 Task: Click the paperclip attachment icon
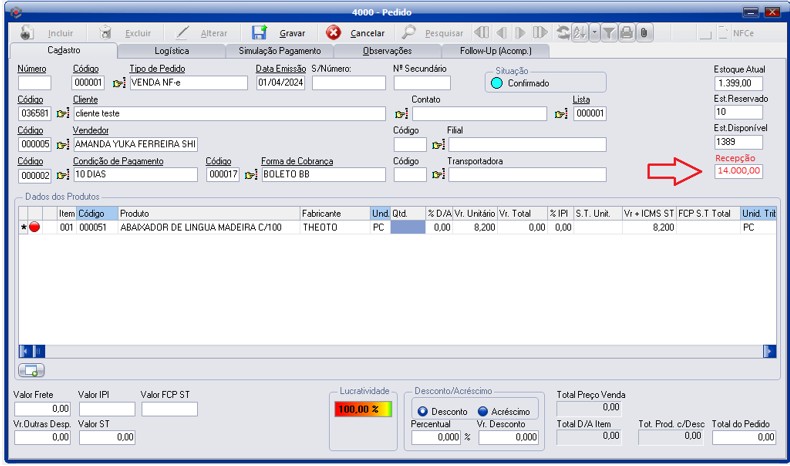click(x=644, y=33)
